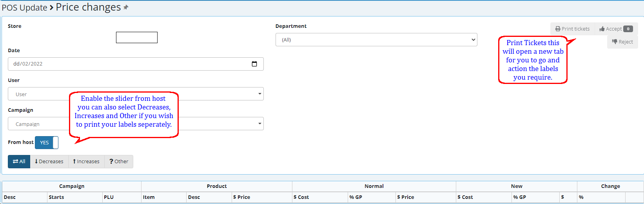This screenshot has width=644, height=204.
Task: Click into the Date text field
Action: pyautogui.click(x=118, y=64)
